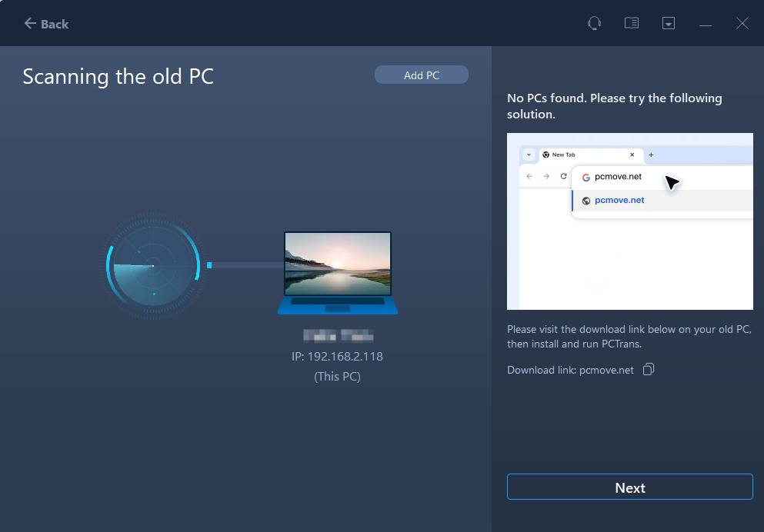Open the title bar dropdown menu icon
The width and height of the screenshot is (764, 532).
669,23
